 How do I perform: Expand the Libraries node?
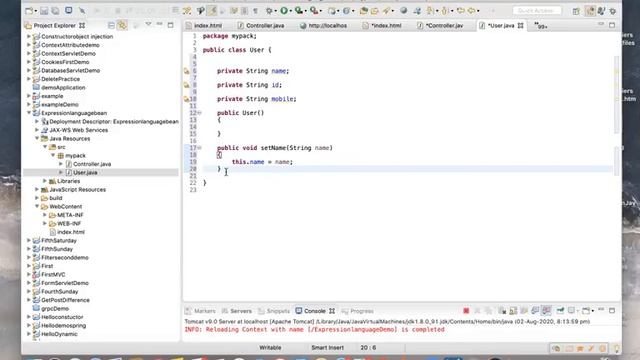[x=45, y=181]
